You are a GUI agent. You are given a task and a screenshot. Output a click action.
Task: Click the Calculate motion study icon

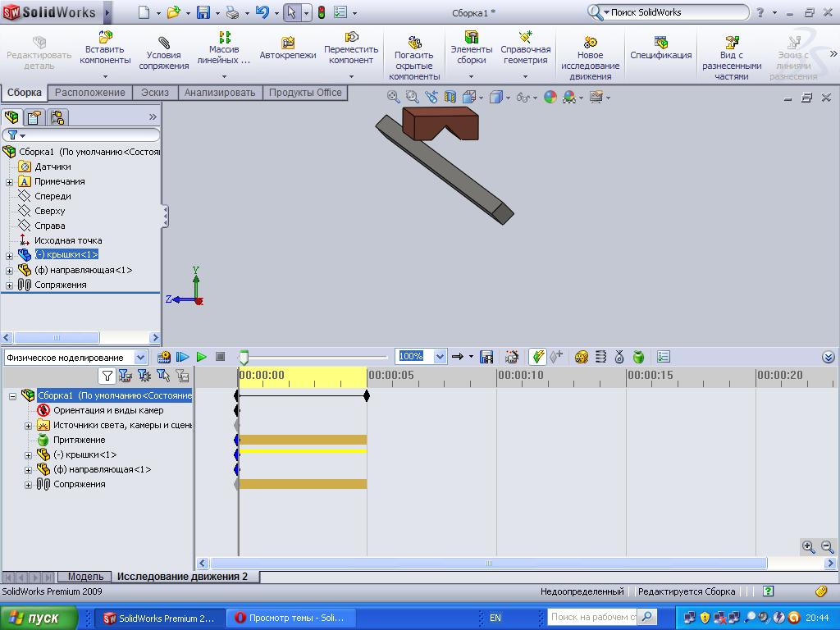click(164, 357)
